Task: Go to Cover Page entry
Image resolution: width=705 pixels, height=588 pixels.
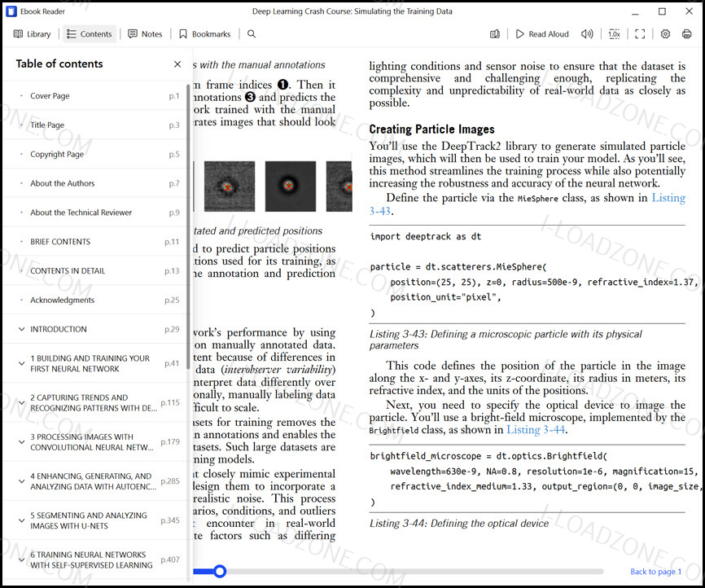Action: [95, 96]
